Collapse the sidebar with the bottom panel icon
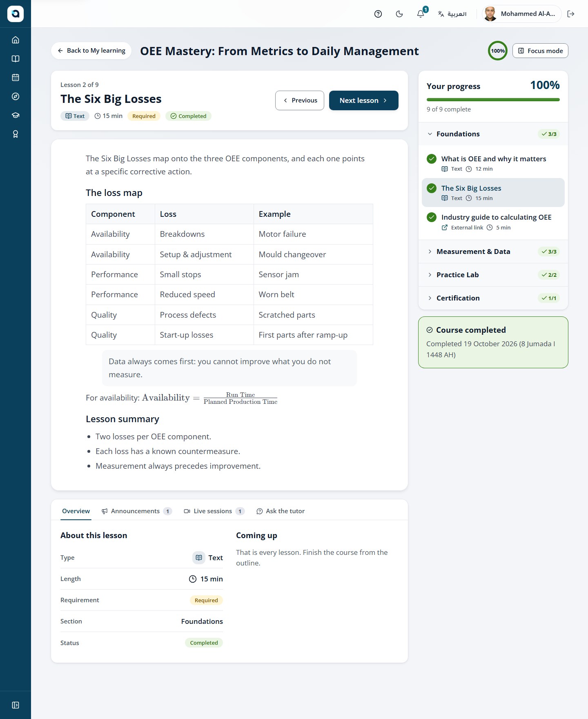The height and width of the screenshot is (719, 588). [16, 705]
